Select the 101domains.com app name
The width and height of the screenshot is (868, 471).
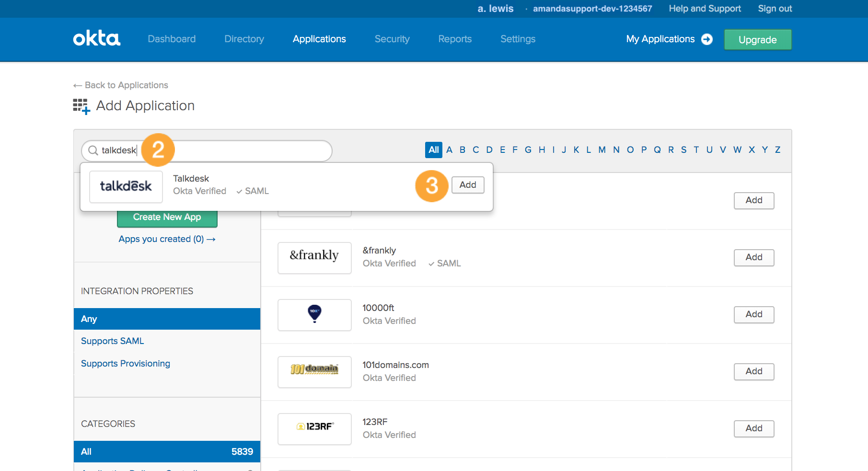click(395, 365)
